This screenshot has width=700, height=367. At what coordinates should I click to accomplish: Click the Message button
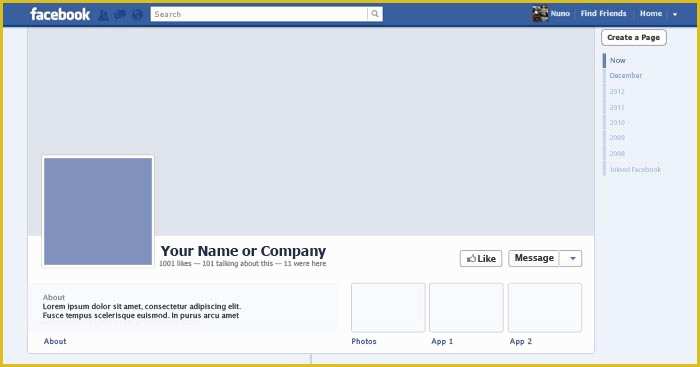(534, 258)
